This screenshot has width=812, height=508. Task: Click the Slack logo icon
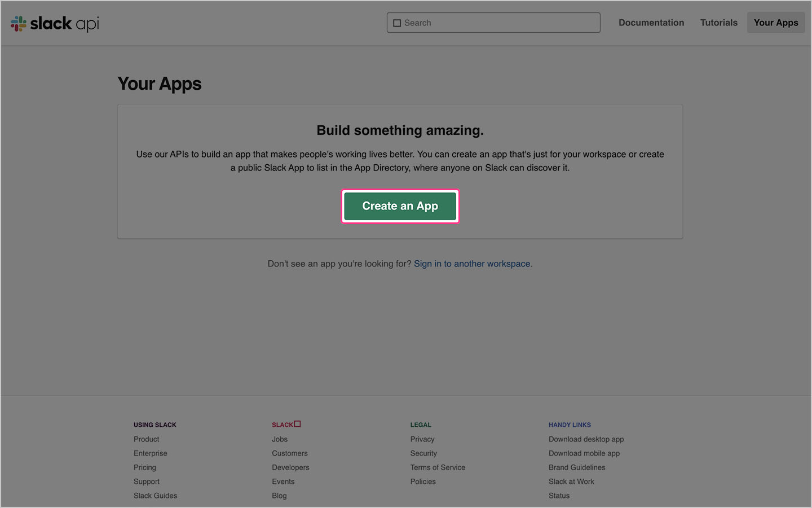click(x=17, y=23)
